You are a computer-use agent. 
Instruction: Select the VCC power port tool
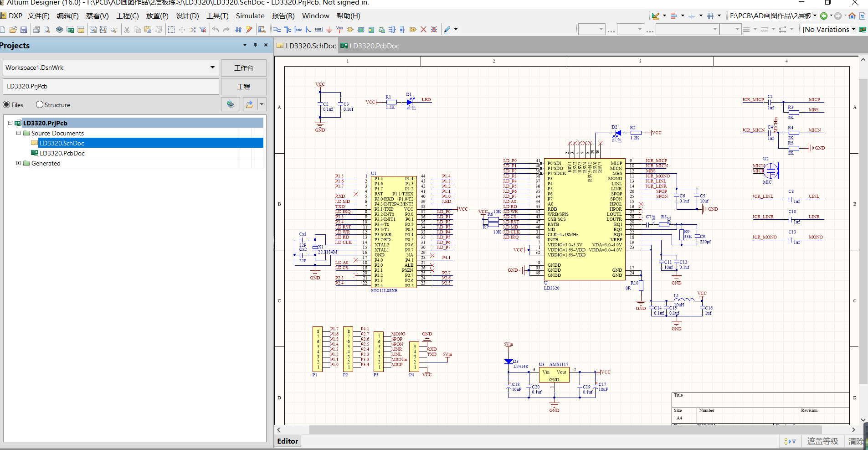pos(339,30)
